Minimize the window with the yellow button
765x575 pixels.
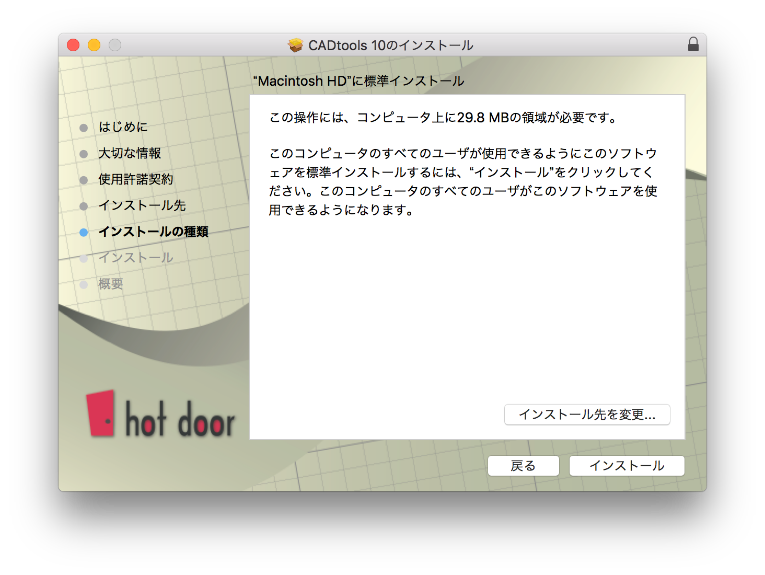pos(94,45)
